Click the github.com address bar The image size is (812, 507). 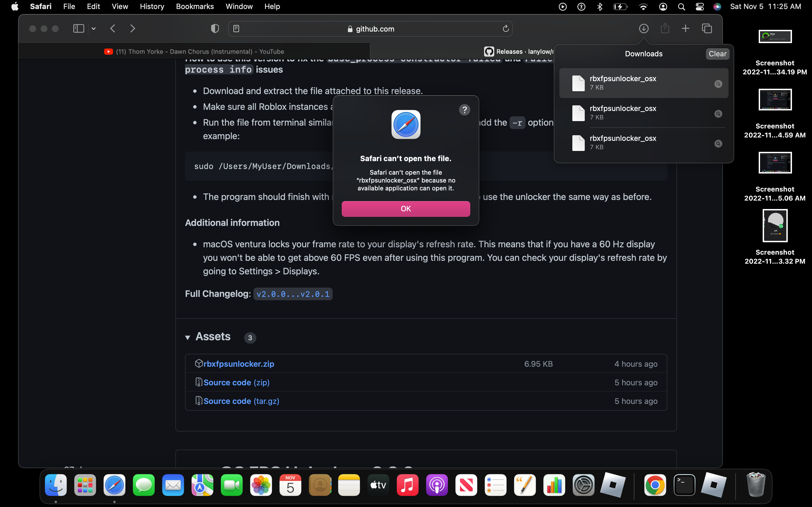click(375, 28)
